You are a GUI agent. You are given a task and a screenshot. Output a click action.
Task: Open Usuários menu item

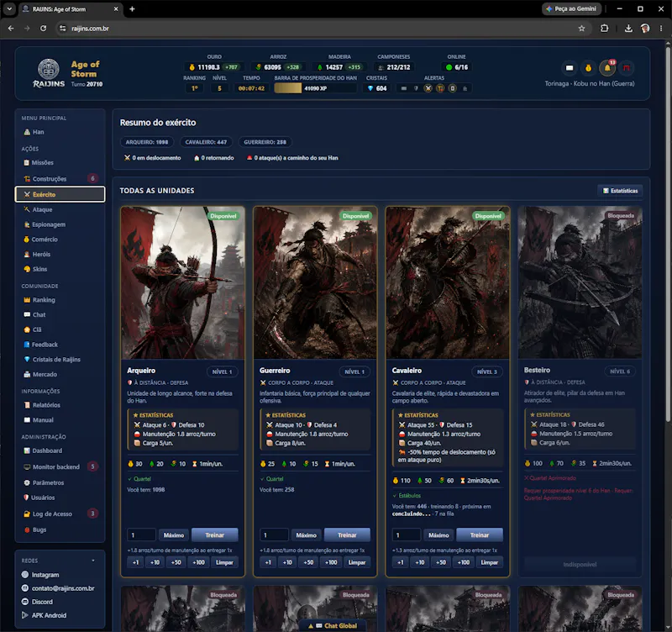click(60, 498)
